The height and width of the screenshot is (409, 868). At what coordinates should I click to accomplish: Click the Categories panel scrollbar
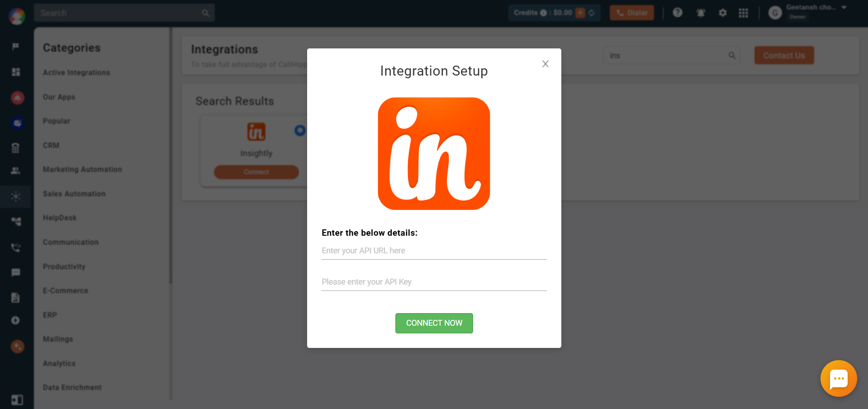point(171,155)
